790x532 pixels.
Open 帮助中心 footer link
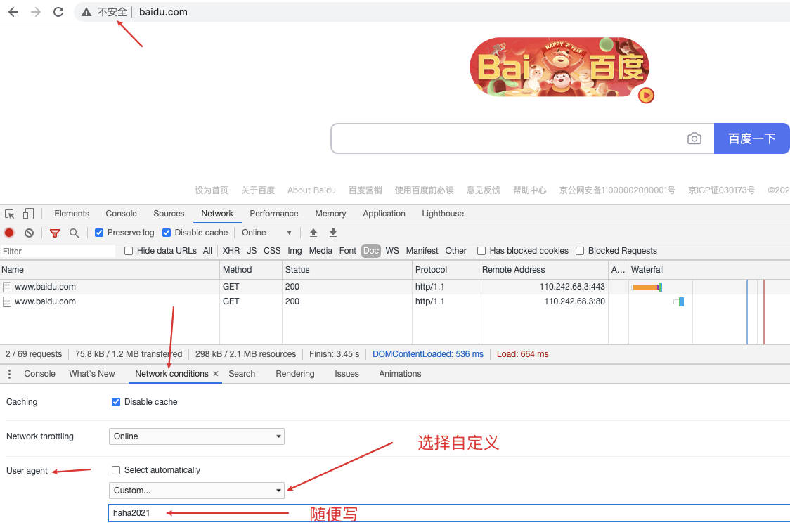pyautogui.click(x=529, y=190)
